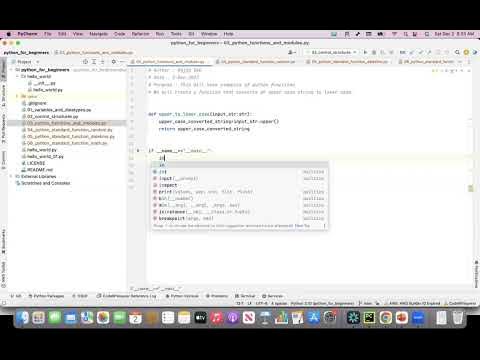Toggle the Commit tool window stripe button

(x=4, y=160)
